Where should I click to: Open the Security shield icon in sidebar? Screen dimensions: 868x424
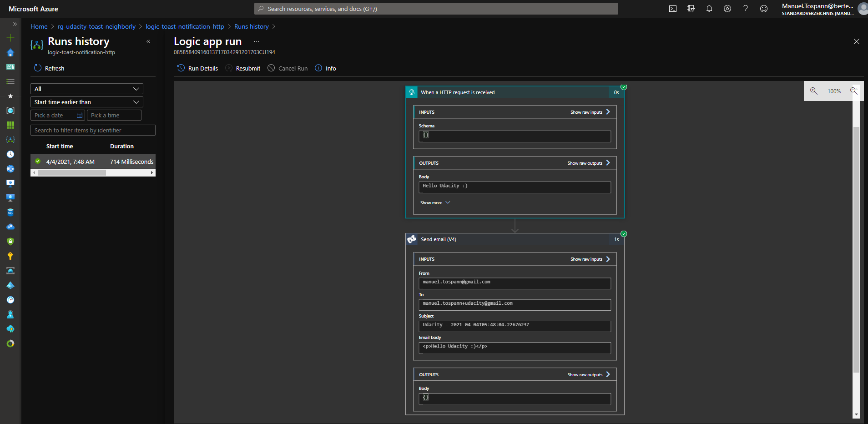(10, 242)
